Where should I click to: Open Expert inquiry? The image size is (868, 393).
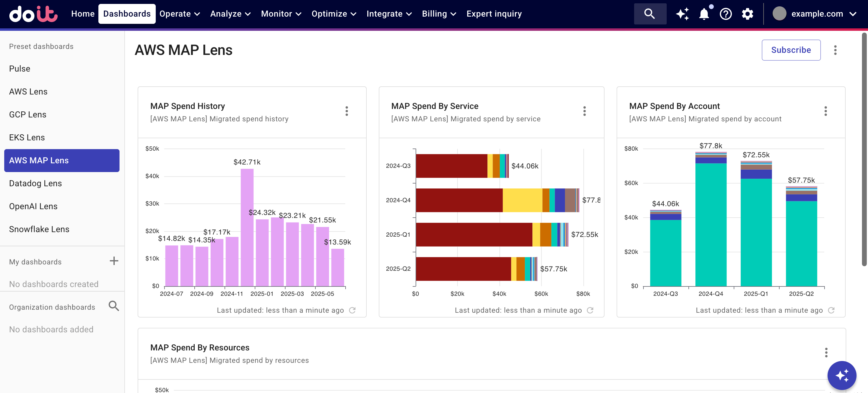coord(494,14)
